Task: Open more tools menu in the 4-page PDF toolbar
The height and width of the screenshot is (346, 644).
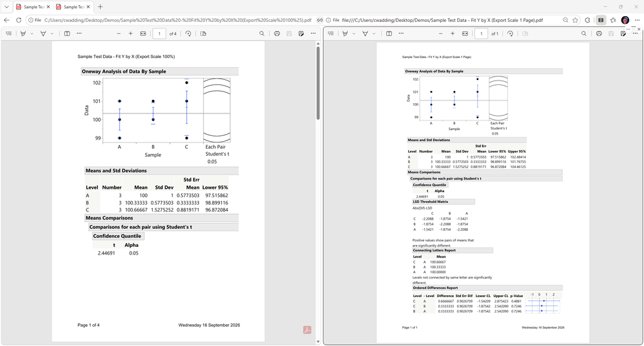Action: 79,34
